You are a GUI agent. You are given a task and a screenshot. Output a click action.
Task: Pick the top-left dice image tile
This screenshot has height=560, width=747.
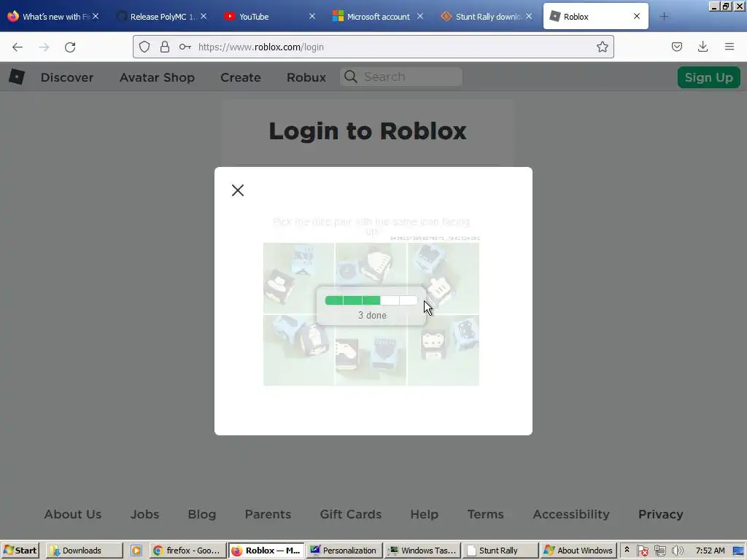coord(298,278)
